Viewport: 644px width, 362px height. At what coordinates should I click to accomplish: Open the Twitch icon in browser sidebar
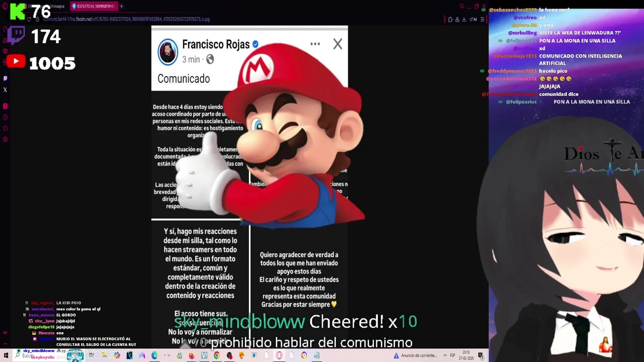[5, 78]
